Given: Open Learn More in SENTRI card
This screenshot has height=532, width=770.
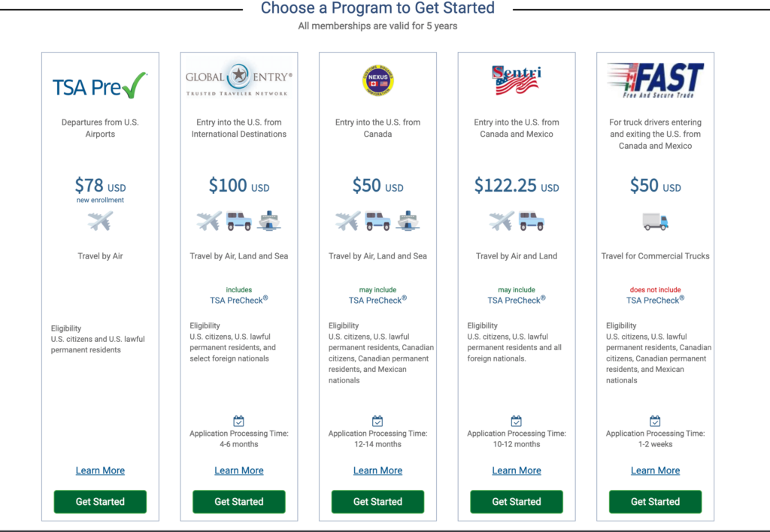Looking at the screenshot, I should pyautogui.click(x=517, y=470).
